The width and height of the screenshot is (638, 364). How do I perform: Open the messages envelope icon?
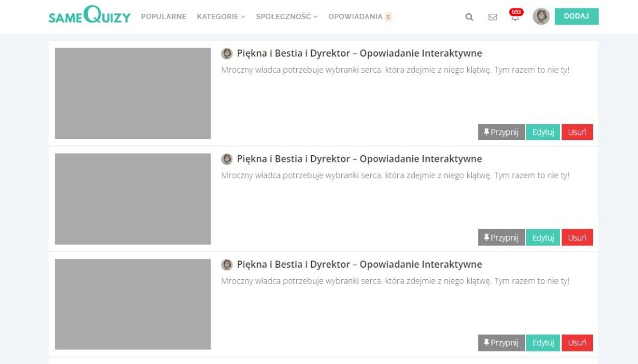[492, 17]
